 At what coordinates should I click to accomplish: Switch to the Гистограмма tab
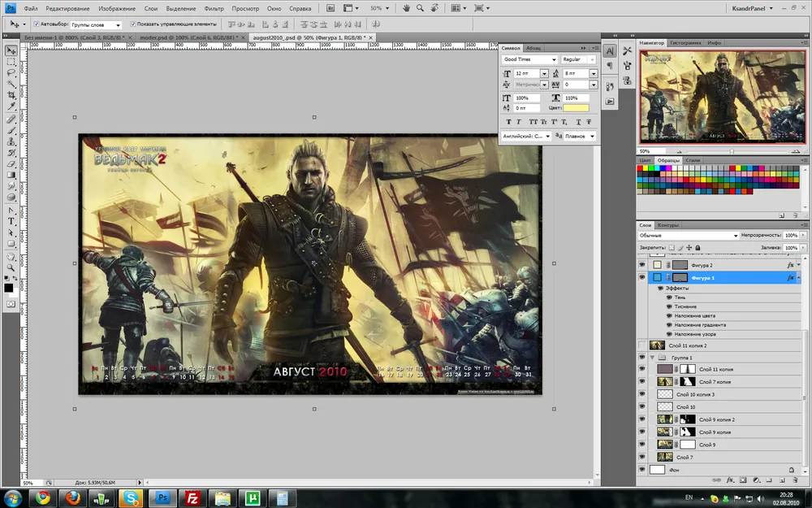(x=686, y=42)
